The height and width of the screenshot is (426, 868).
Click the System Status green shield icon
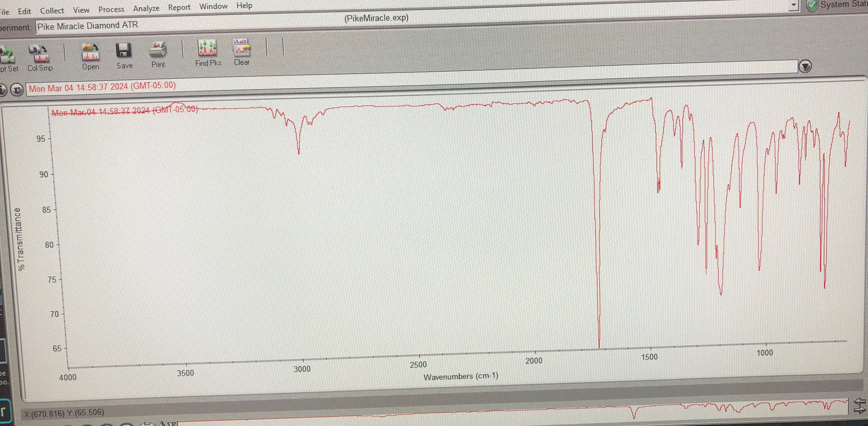pos(812,5)
